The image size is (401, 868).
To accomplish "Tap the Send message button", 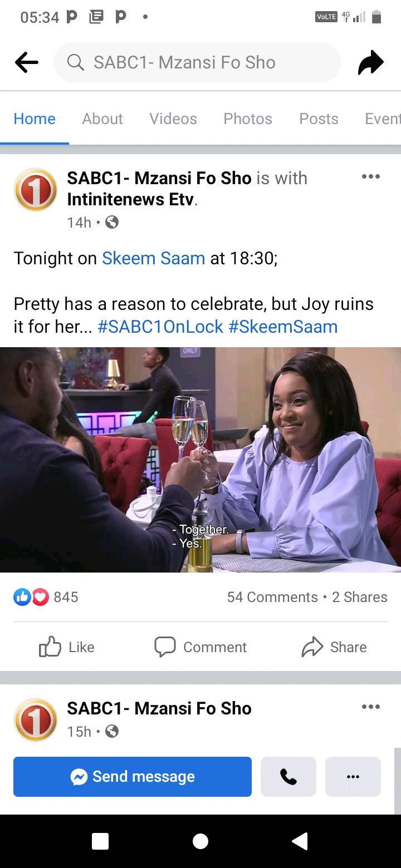I will point(133,777).
